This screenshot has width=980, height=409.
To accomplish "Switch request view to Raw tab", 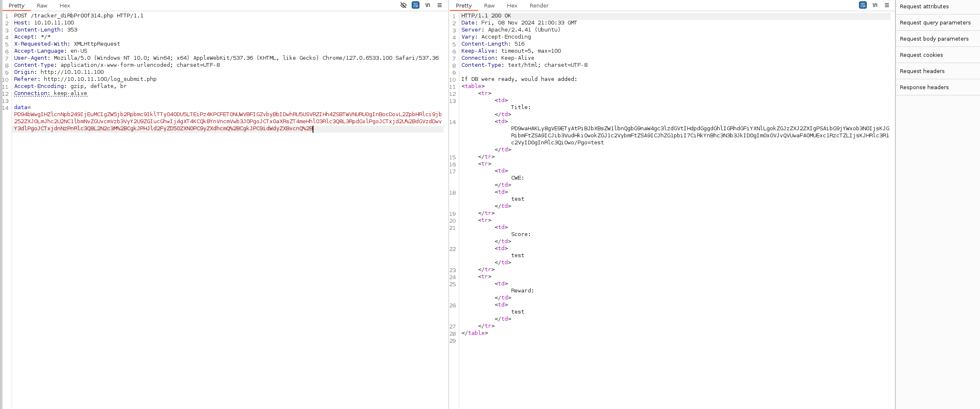I will click(42, 5).
